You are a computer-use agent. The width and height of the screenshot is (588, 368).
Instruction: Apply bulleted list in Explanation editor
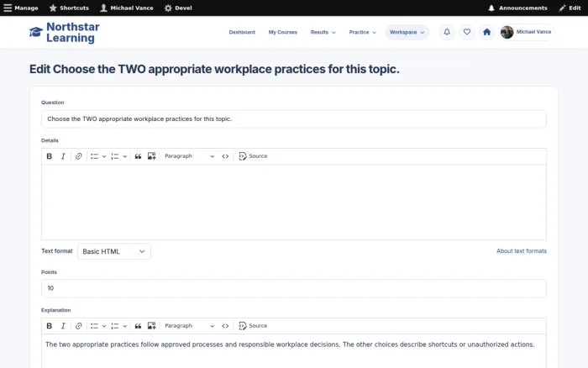pos(94,326)
